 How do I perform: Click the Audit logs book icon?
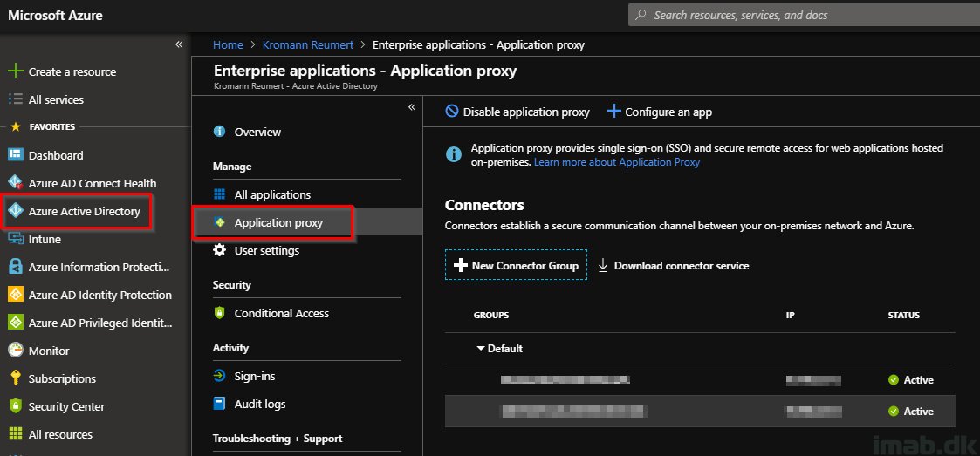coord(219,404)
